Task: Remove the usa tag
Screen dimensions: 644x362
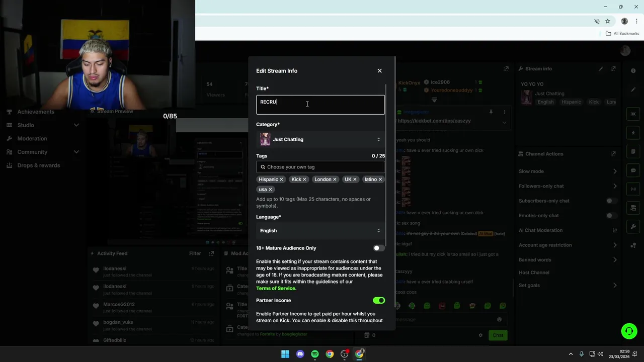Action: [x=270, y=190]
